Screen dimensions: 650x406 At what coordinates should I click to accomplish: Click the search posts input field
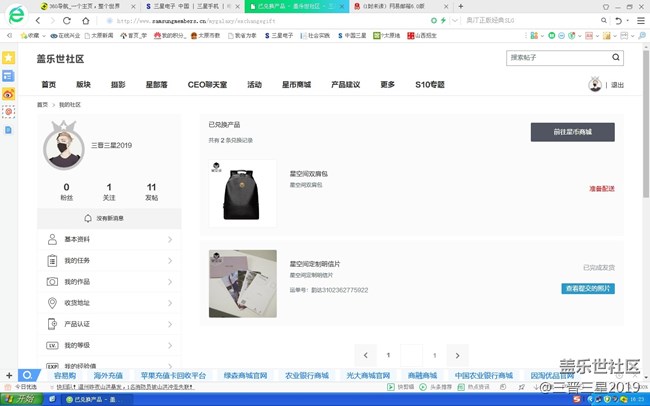tap(558, 58)
